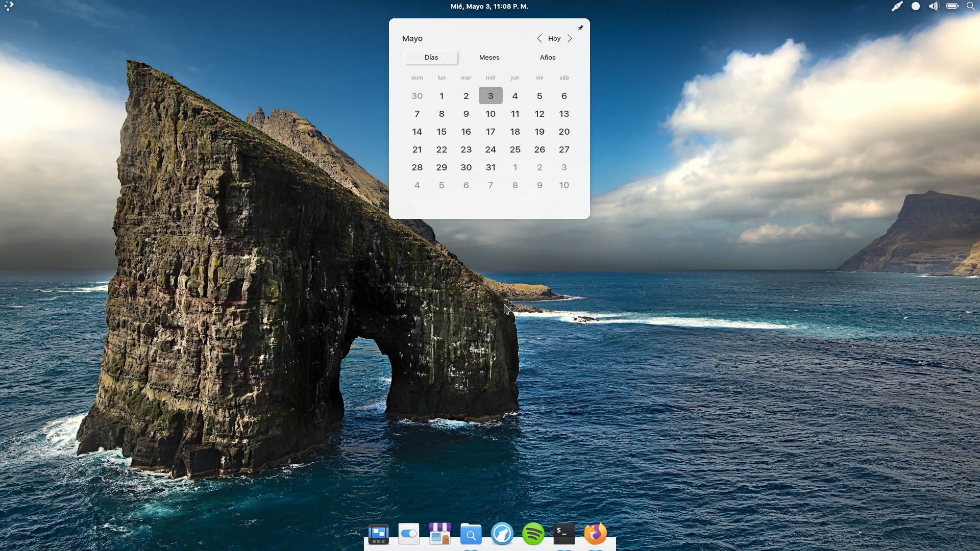Open the sound volume indicator

click(934, 6)
